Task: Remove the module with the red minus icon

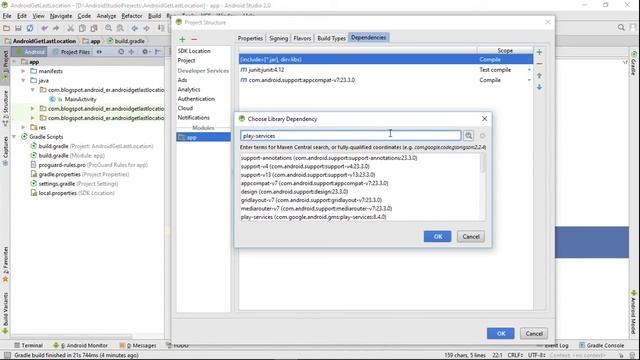Action: pos(194,39)
